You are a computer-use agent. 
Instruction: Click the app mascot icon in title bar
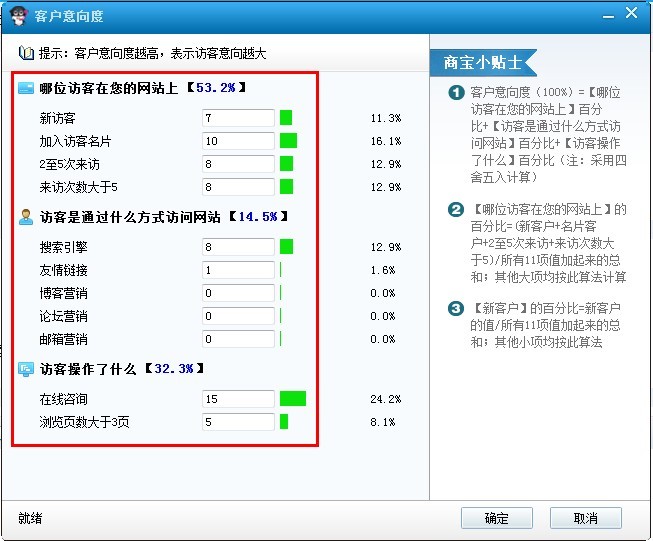pyautogui.click(x=17, y=16)
